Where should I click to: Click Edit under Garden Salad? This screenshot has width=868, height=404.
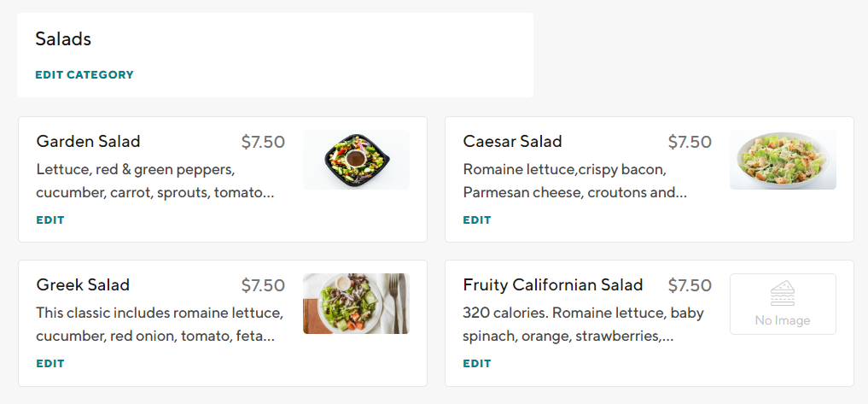click(50, 220)
